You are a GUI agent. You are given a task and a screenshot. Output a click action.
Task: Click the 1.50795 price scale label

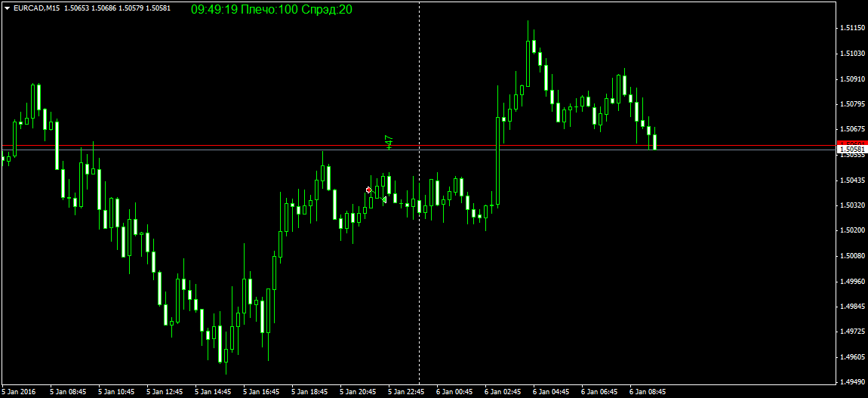852,103
